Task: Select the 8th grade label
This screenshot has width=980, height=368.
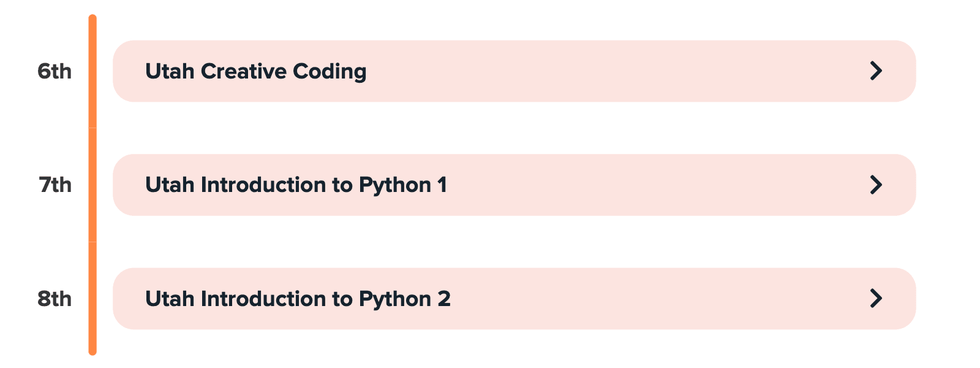Action: pos(55,299)
